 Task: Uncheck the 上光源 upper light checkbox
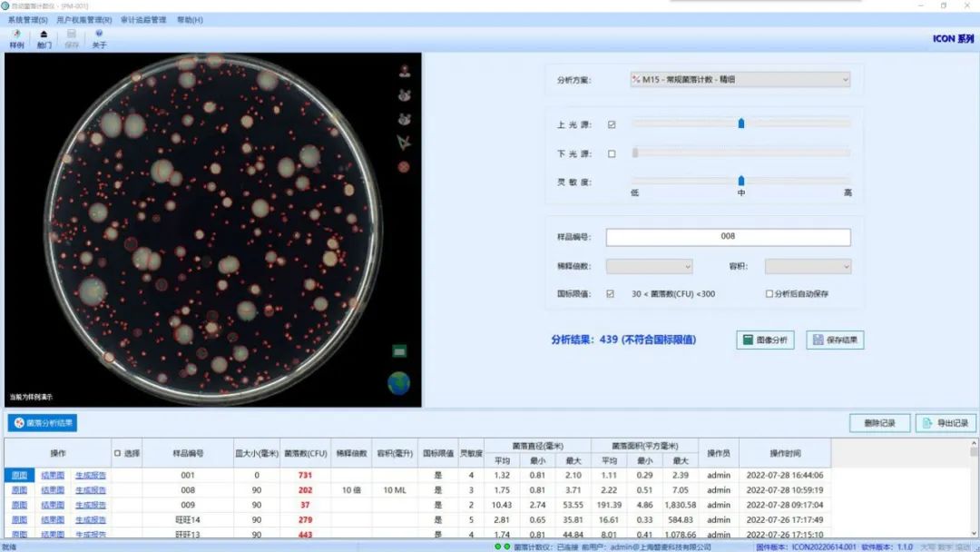tap(612, 124)
